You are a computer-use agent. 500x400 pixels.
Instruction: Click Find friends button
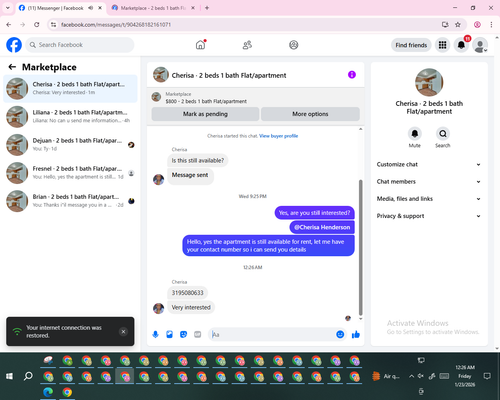411,45
